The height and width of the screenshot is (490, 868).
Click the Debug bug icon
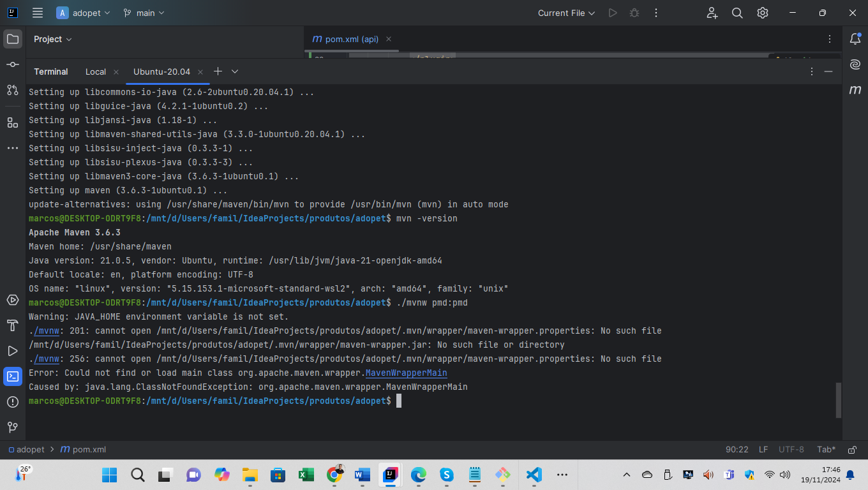tap(634, 13)
